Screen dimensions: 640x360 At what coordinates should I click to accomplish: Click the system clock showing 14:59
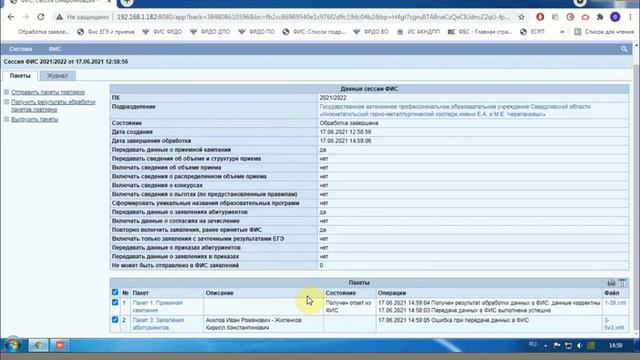tap(616, 346)
